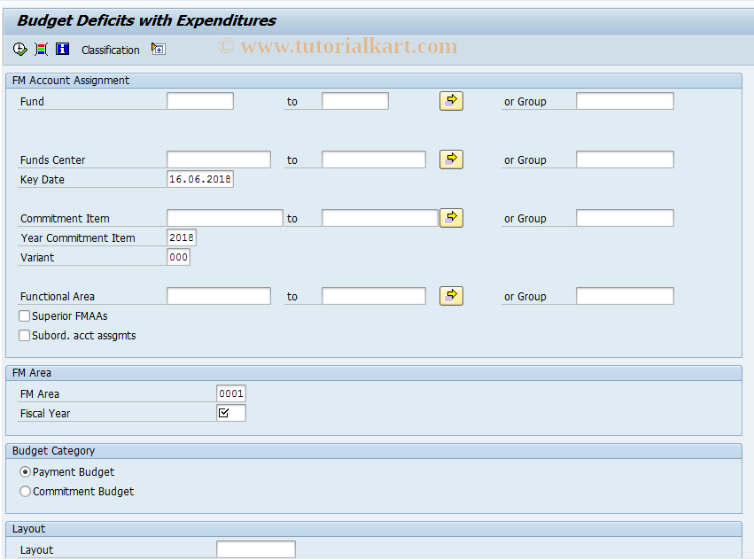754x560 pixels.
Task: Open multiple selection for Functional Area
Action: click(x=451, y=295)
